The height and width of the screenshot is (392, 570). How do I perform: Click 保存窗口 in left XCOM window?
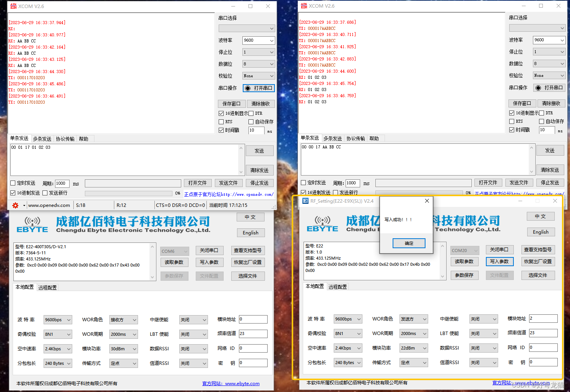pyautogui.click(x=232, y=104)
